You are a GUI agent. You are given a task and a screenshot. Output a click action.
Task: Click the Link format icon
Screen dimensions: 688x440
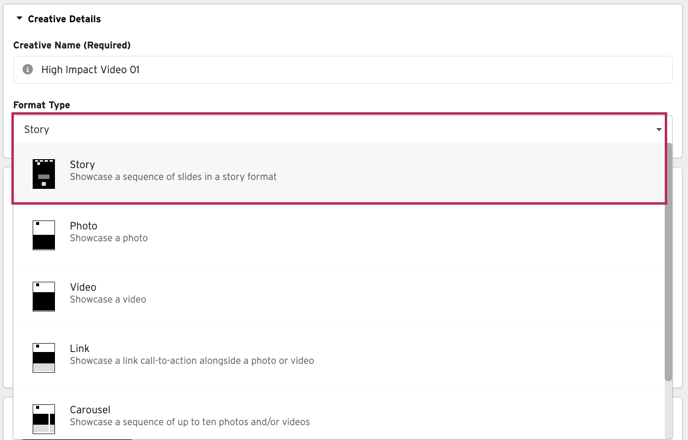point(43,357)
